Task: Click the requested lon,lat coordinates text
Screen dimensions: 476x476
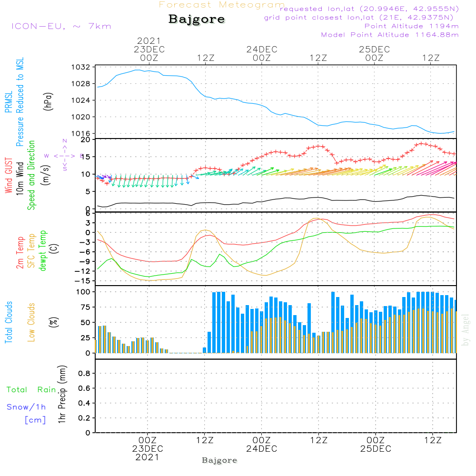Action: pos(369,9)
